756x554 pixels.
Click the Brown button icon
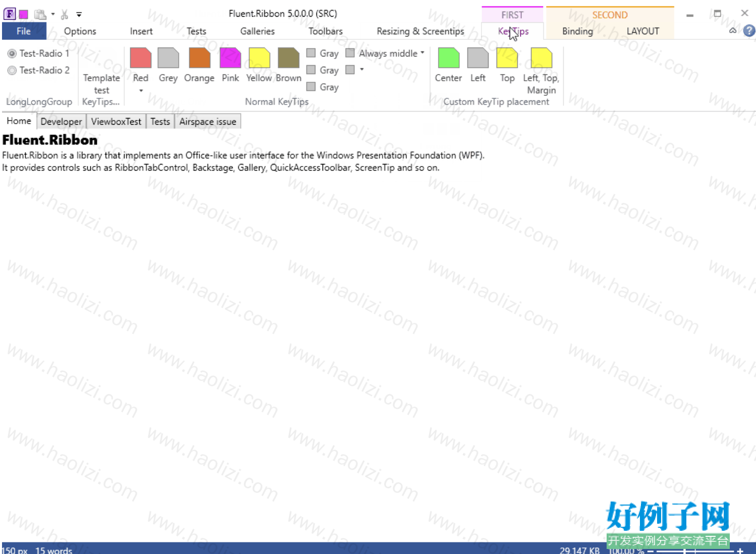[x=289, y=58]
